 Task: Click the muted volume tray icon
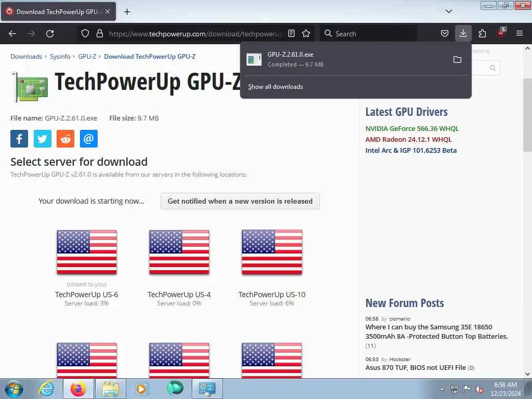coord(480,389)
